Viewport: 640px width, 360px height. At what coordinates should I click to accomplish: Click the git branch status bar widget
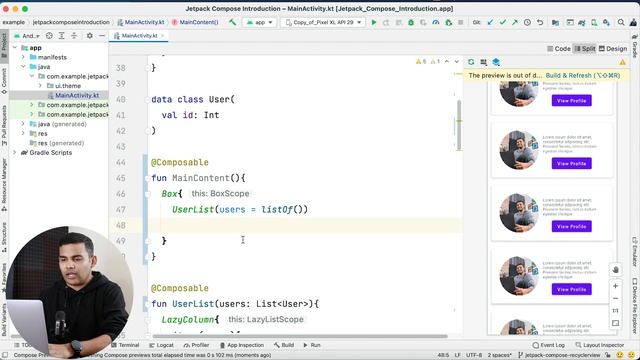(559, 355)
